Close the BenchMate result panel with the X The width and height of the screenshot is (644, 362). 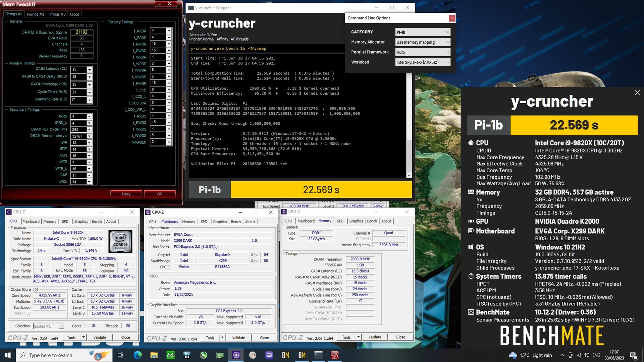637,93
